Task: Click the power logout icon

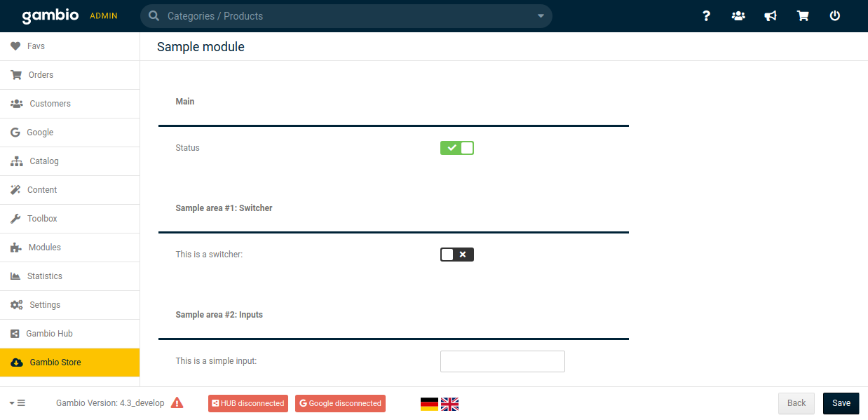Action: pyautogui.click(x=835, y=16)
